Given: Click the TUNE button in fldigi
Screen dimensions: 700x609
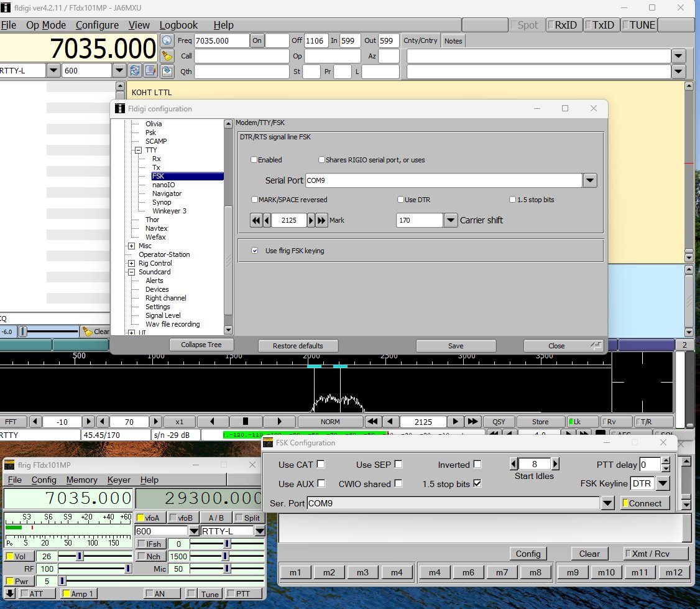Looking at the screenshot, I should point(639,25).
